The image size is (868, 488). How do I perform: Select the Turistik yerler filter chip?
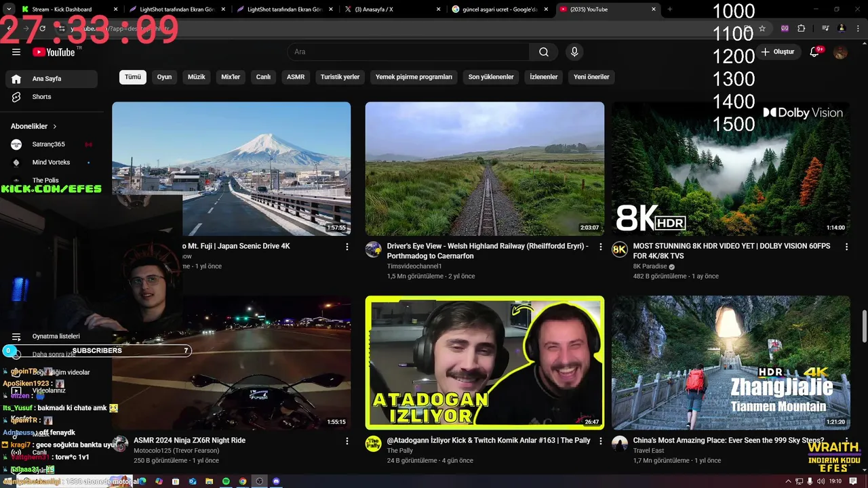[x=340, y=77]
